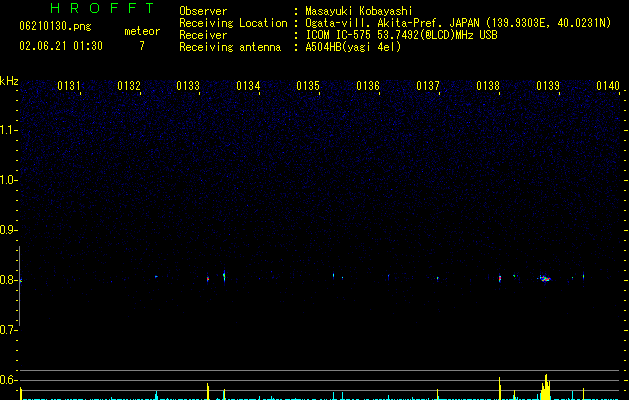Click the 0131 time marker

[69, 86]
